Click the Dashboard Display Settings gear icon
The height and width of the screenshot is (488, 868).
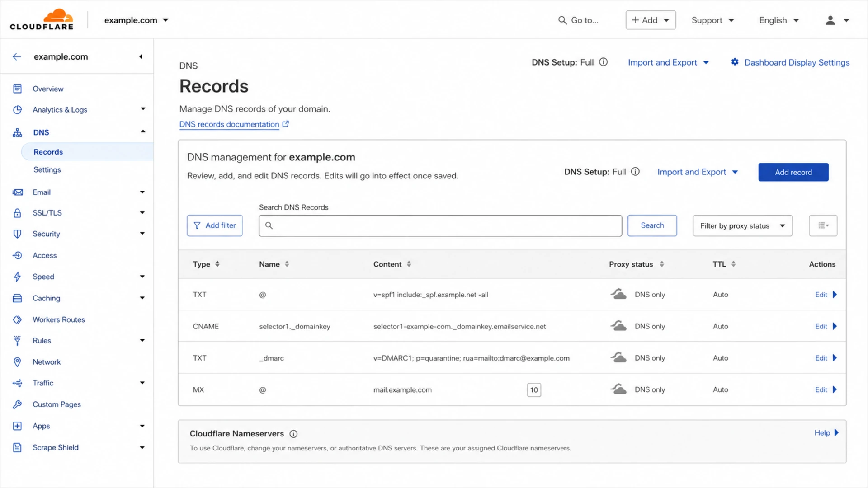point(735,62)
